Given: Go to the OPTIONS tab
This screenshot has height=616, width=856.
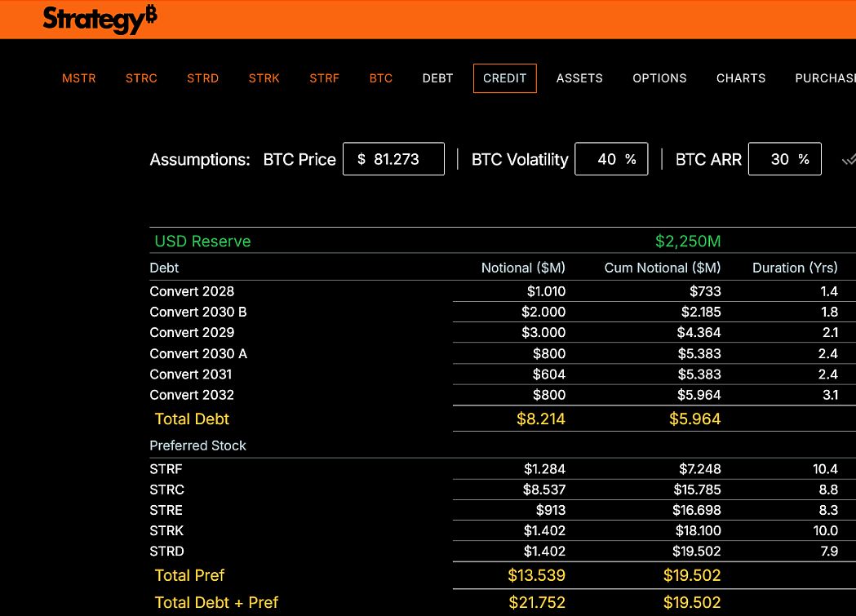Looking at the screenshot, I should click(x=659, y=78).
